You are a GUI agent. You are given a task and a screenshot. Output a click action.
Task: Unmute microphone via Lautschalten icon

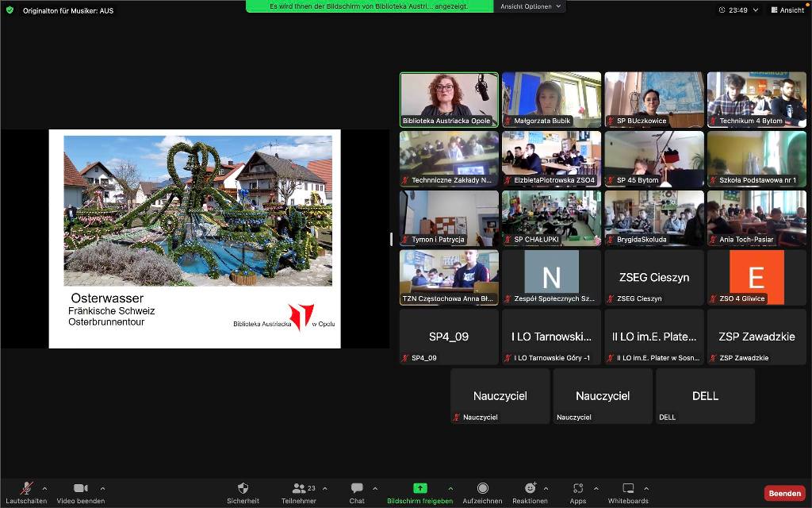26,489
